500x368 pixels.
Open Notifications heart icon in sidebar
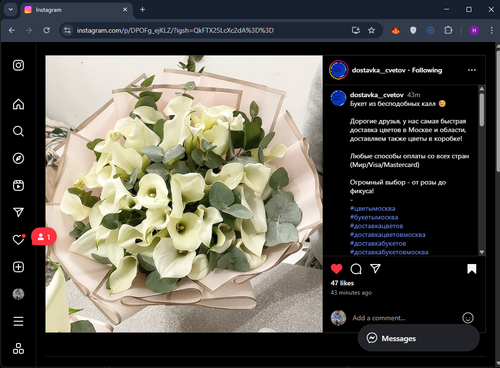coord(18,239)
